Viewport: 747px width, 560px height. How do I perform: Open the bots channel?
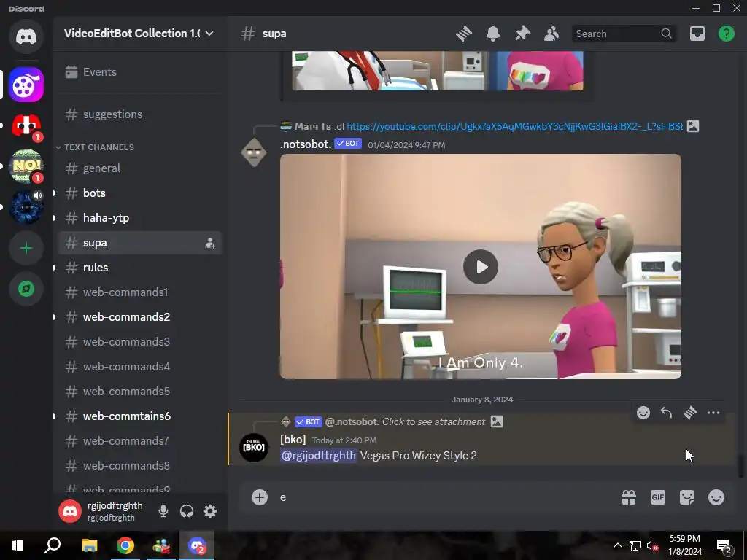click(139, 192)
